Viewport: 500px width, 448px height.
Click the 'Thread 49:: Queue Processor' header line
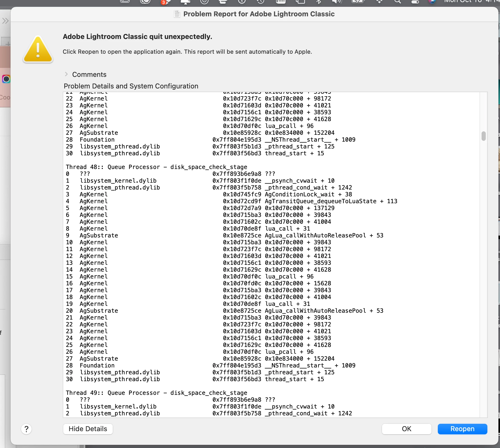[156, 393]
